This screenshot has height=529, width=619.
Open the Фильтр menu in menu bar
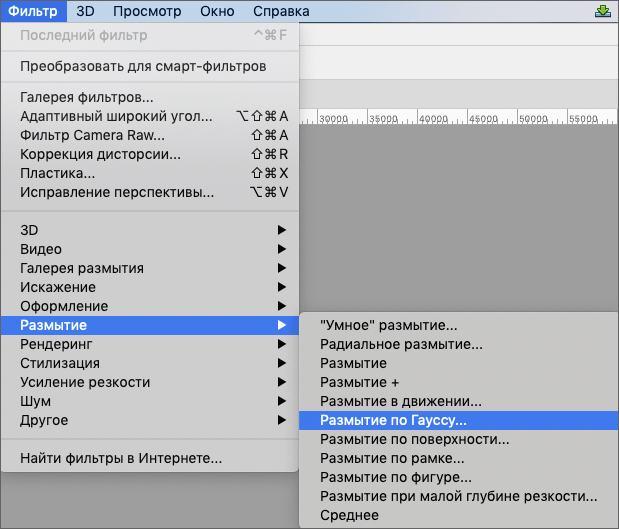pyautogui.click(x=33, y=11)
